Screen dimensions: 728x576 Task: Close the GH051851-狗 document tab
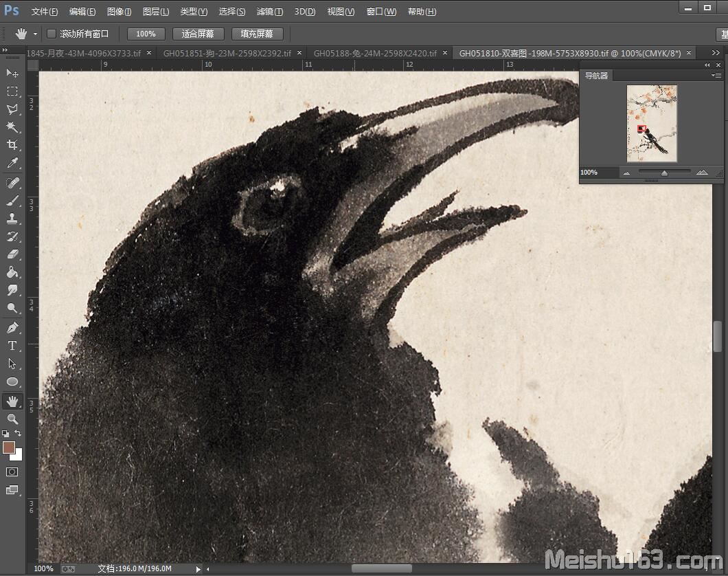[x=299, y=52]
